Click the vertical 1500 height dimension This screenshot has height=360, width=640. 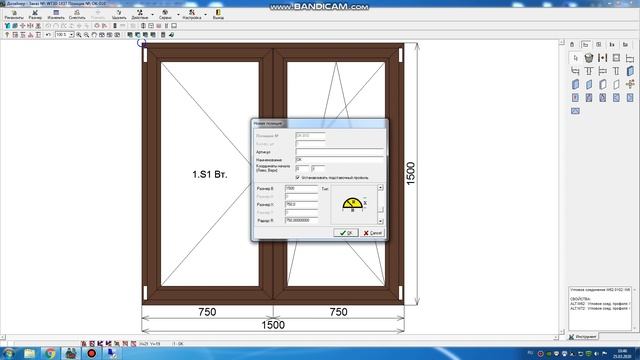point(411,173)
